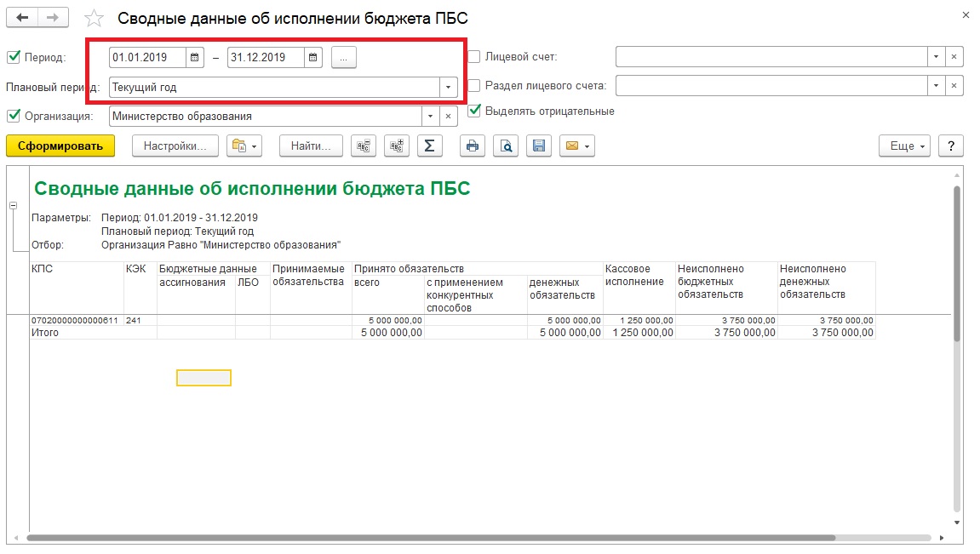Print the report using printer icon

click(x=473, y=146)
